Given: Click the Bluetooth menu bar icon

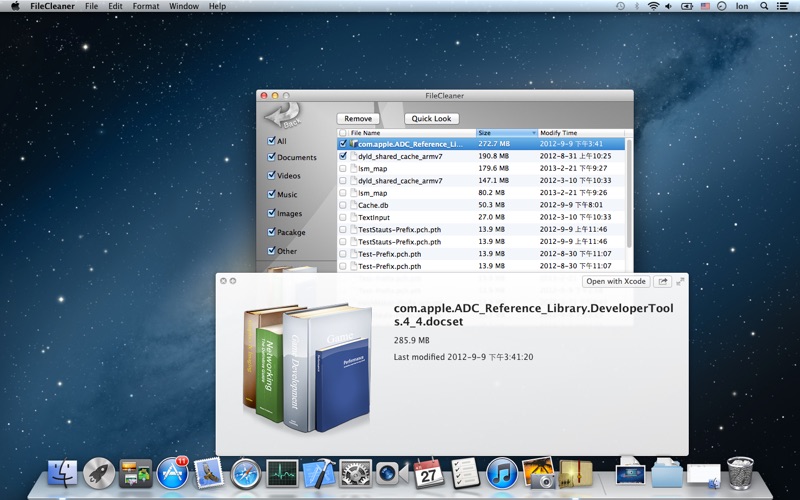Looking at the screenshot, I should [x=637, y=6].
